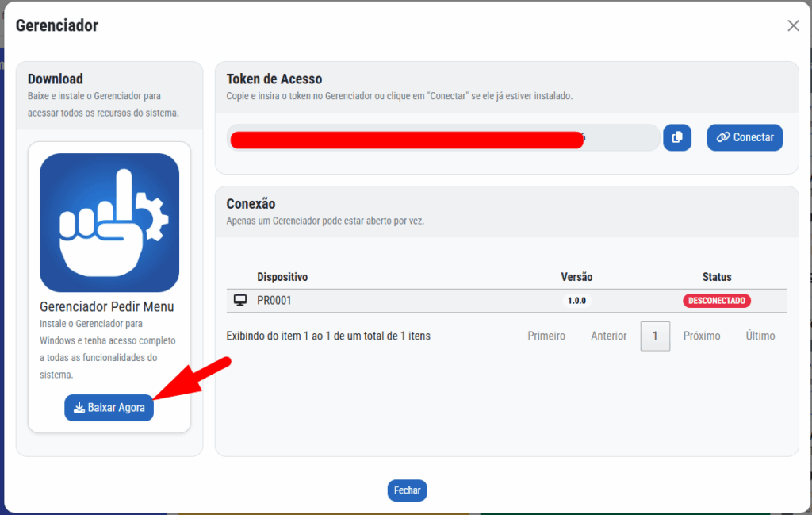Go to the Próximo page

(702, 336)
